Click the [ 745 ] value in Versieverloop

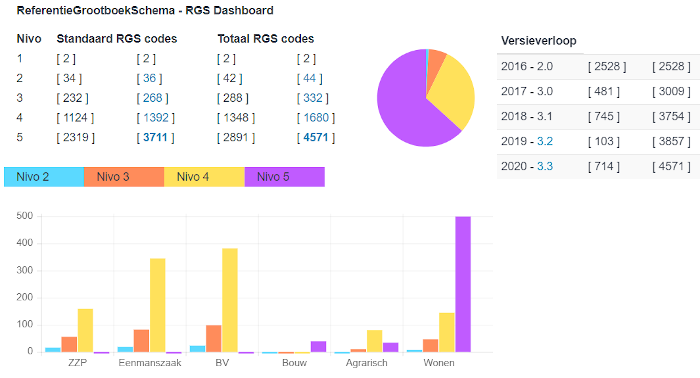pos(604,116)
